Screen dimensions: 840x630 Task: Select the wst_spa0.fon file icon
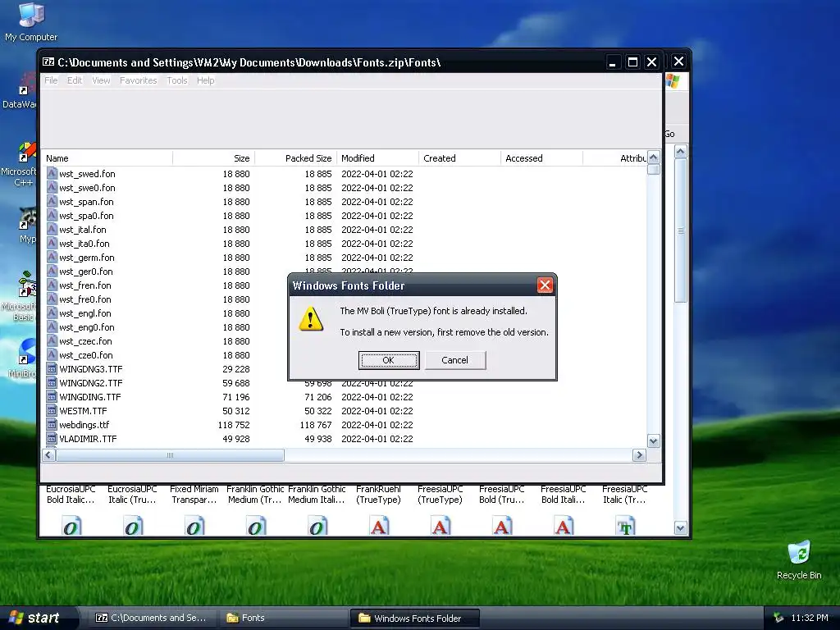click(52, 215)
